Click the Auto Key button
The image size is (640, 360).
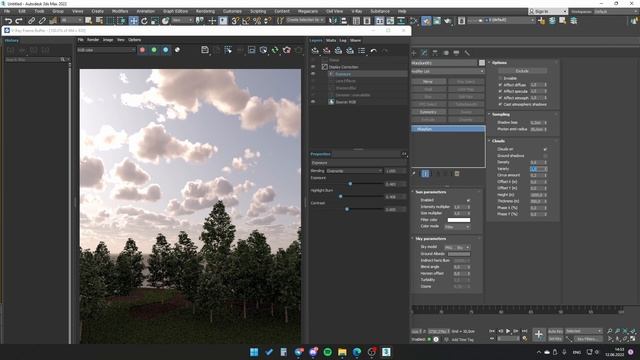pyautogui.click(x=555, y=331)
